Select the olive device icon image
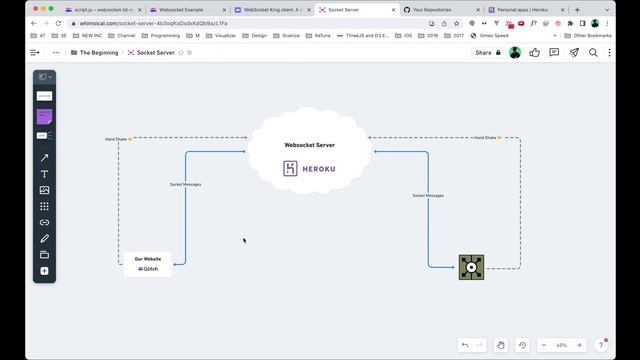 pos(471,267)
